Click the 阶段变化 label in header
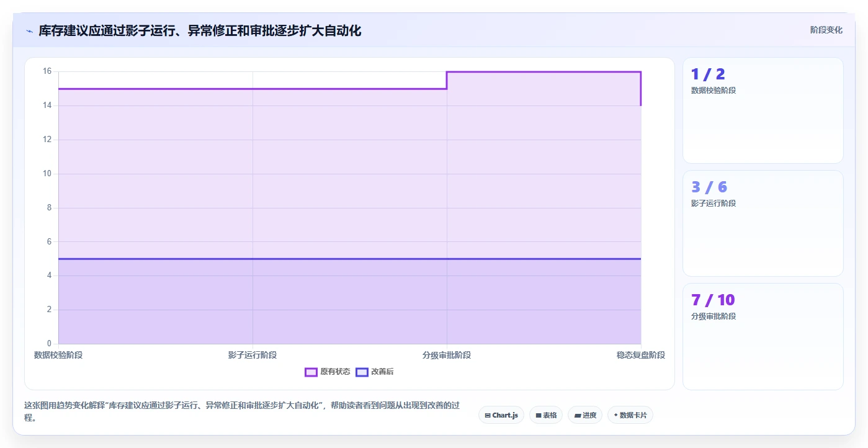The height and width of the screenshot is (448, 868). point(826,30)
